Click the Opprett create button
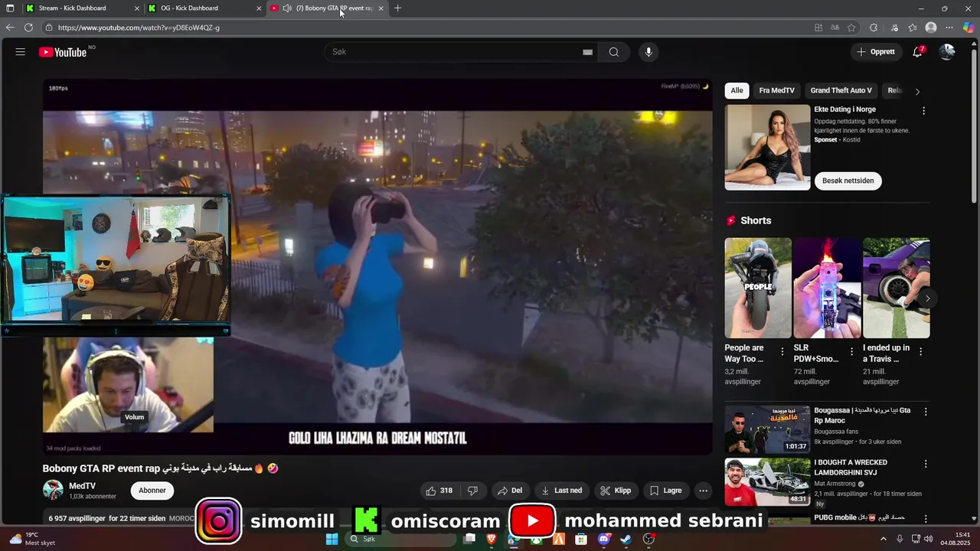The width and height of the screenshot is (980, 551). [875, 52]
